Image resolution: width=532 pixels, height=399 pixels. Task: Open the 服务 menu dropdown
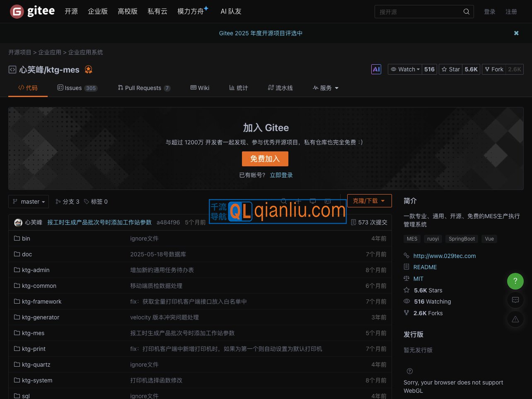point(326,88)
